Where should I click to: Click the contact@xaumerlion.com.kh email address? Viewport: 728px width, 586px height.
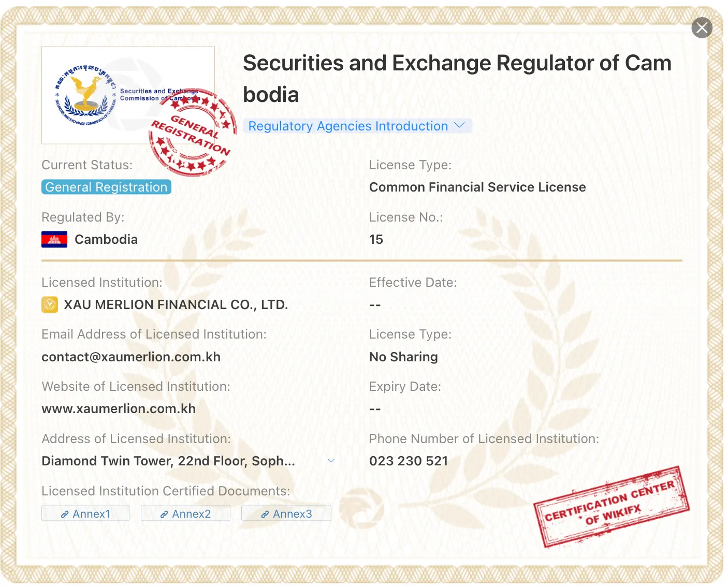tap(131, 357)
